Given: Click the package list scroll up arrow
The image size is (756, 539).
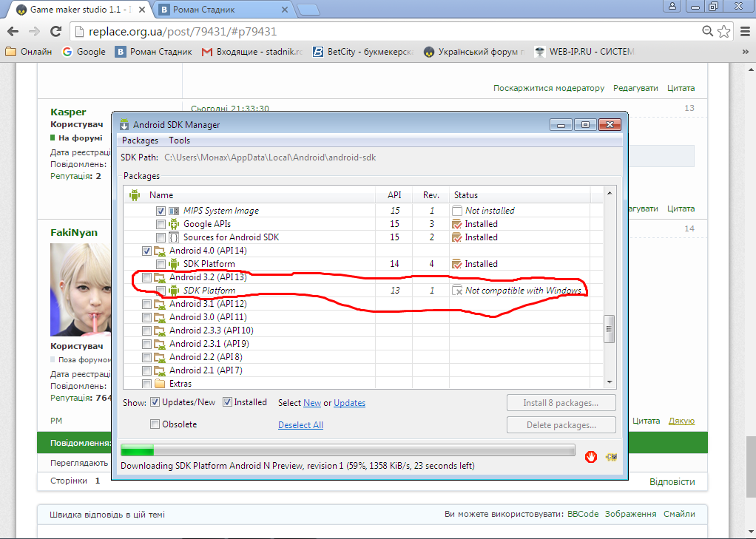Looking at the screenshot, I should [x=610, y=193].
